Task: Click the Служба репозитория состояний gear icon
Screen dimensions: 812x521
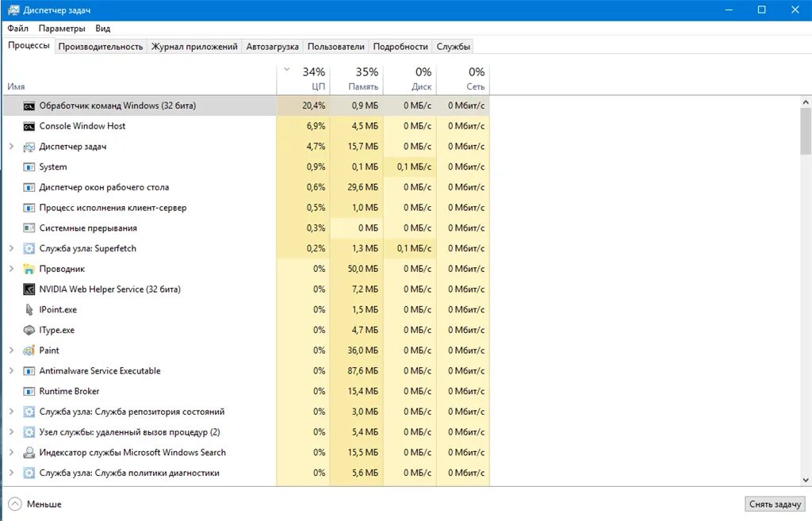Action: pos(29,412)
